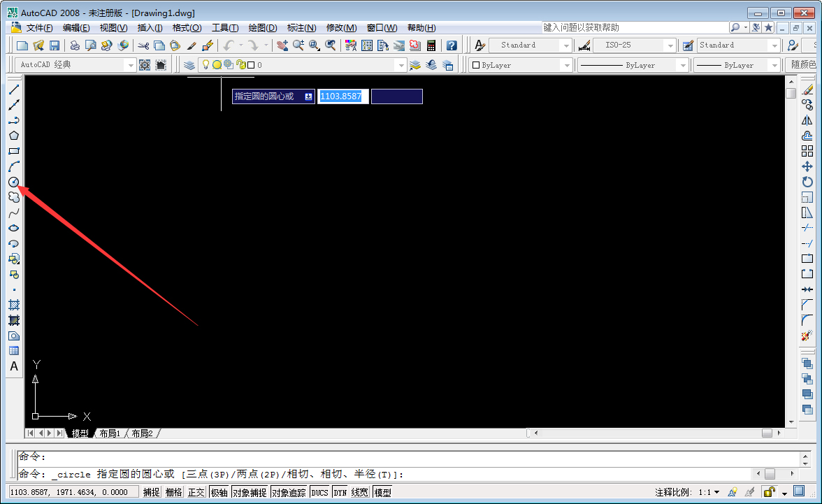The width and height of the screenshot is (822, 504).
Task: Click the vertical scrollbar down arrow
Action: point(791,422)
